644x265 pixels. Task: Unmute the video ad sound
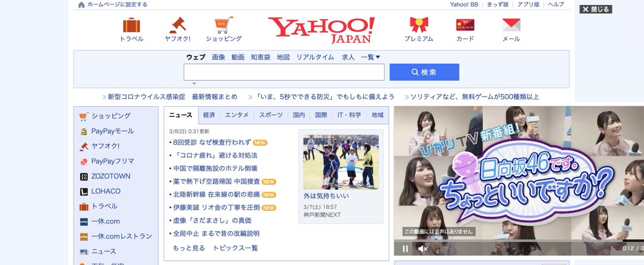pyautogui.click(x=422, y=248)
